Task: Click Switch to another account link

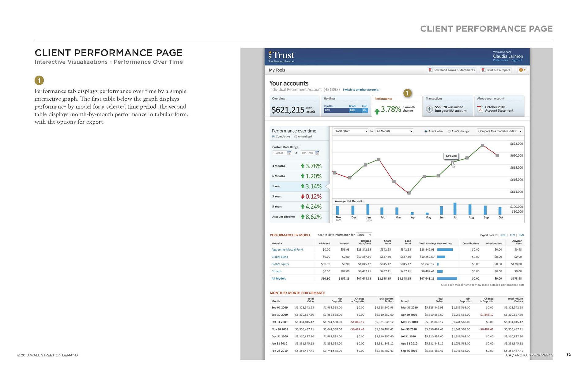Action: 361,90
